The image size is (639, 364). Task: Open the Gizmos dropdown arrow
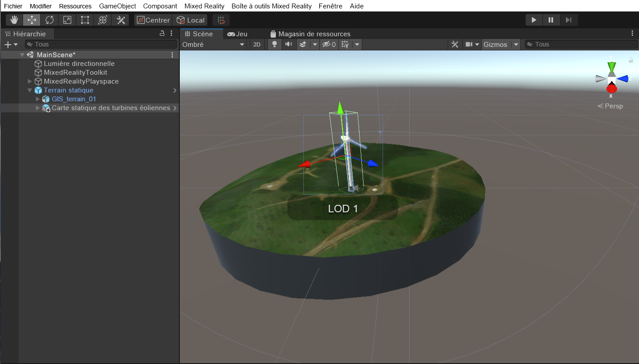click(516, 44)
